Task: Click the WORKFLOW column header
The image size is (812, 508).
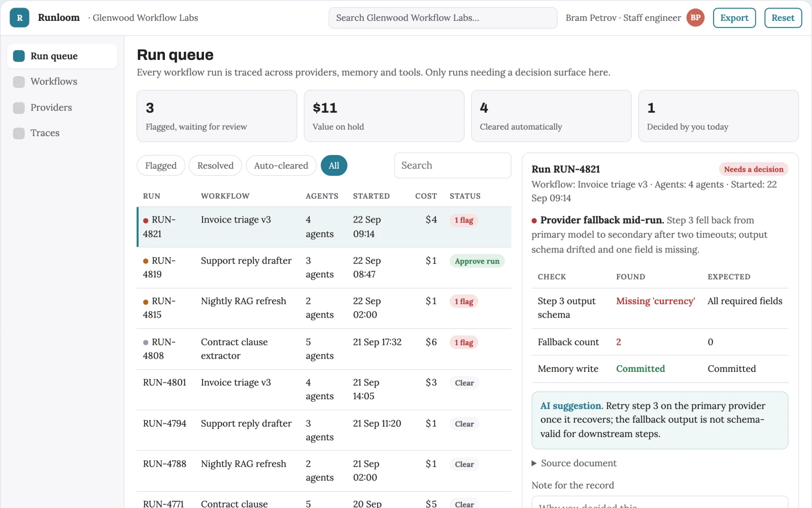Action: (225, 196)
